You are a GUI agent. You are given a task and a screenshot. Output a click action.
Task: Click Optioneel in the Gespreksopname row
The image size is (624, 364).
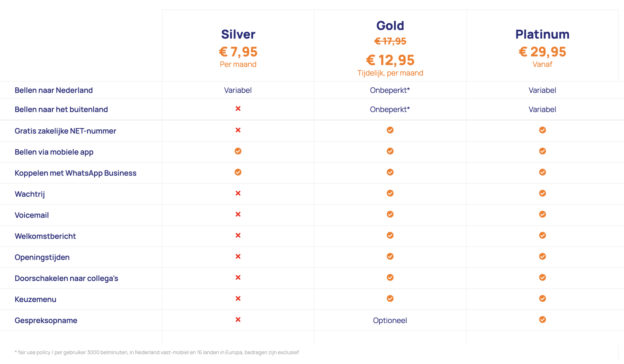(390, 320)
